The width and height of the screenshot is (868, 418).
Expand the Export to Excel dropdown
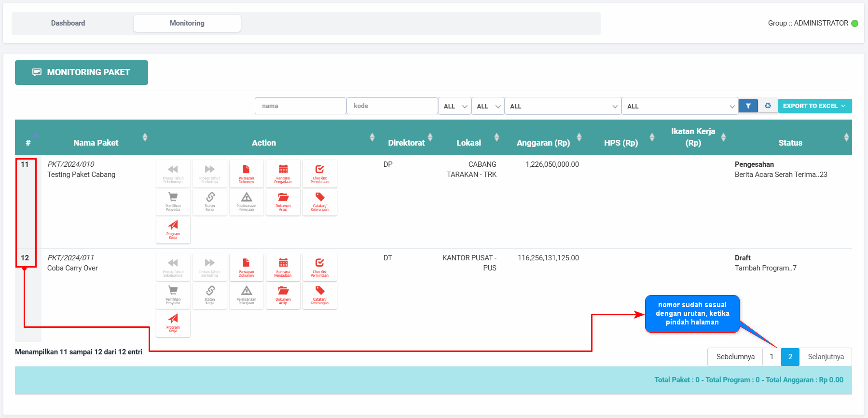pos(814,106)
